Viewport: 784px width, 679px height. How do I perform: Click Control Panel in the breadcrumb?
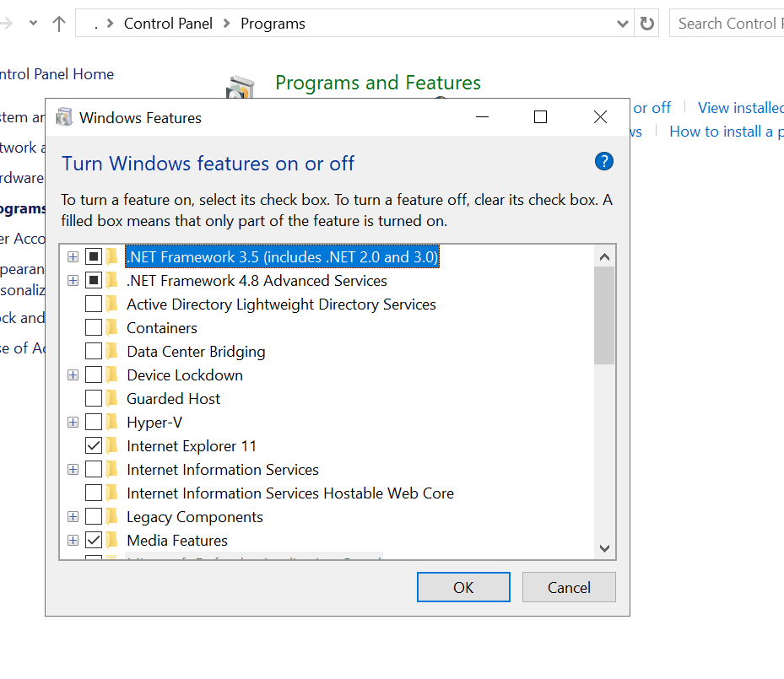point(168,24)
